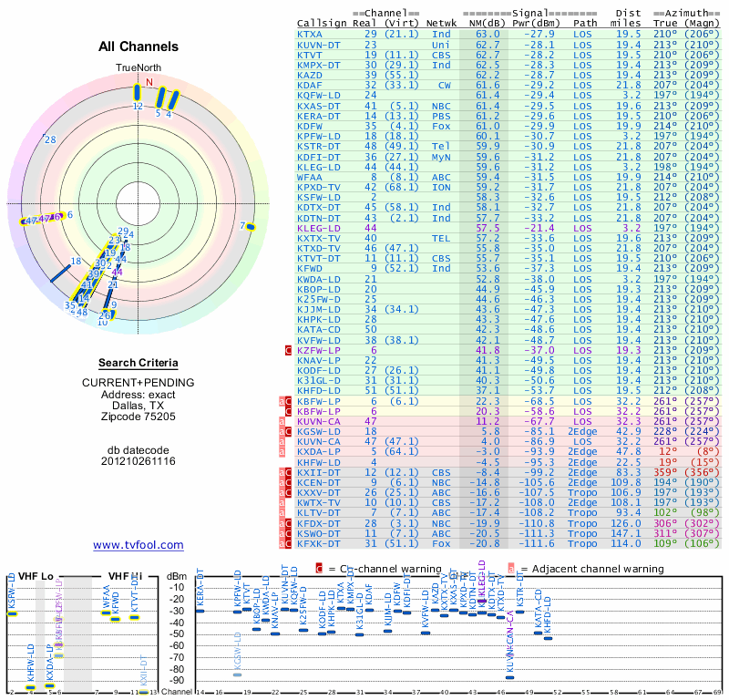The width and height of the screenshot is (729, 700).
Task: Click the warning icons next to KGSW-LD
Action: [285, 431]
